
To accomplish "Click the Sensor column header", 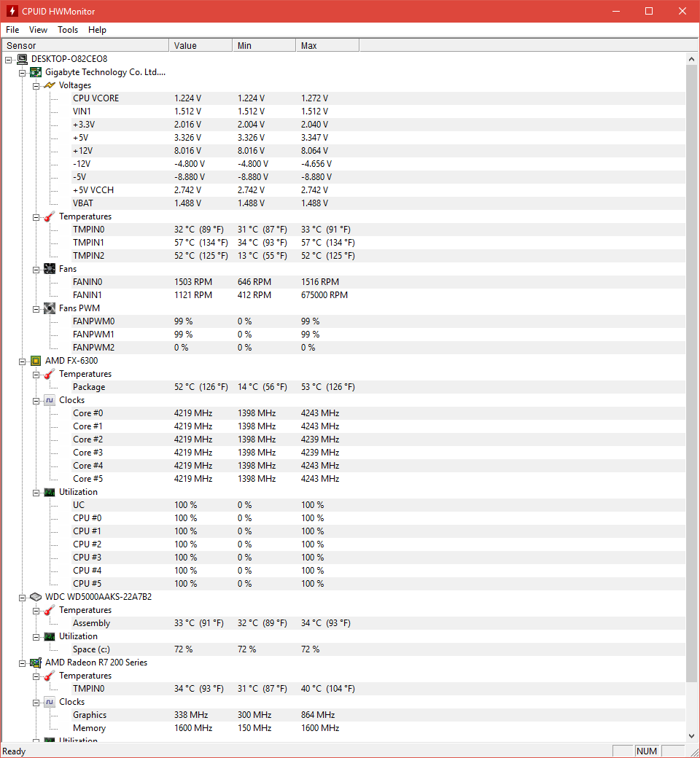I will 85,45.
